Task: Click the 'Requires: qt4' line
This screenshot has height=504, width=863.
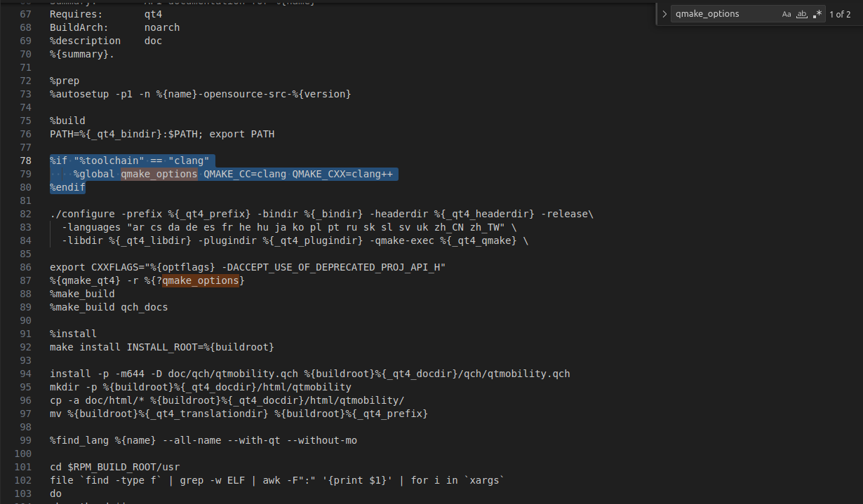Action: [x=106, y=14]
